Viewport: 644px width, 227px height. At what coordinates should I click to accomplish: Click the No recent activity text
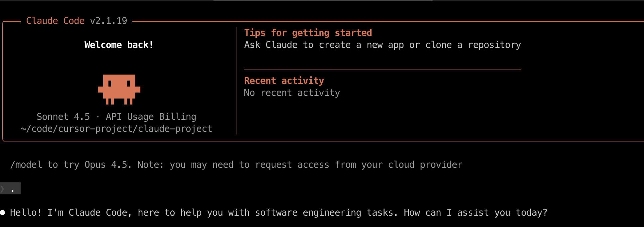[292, 93]
